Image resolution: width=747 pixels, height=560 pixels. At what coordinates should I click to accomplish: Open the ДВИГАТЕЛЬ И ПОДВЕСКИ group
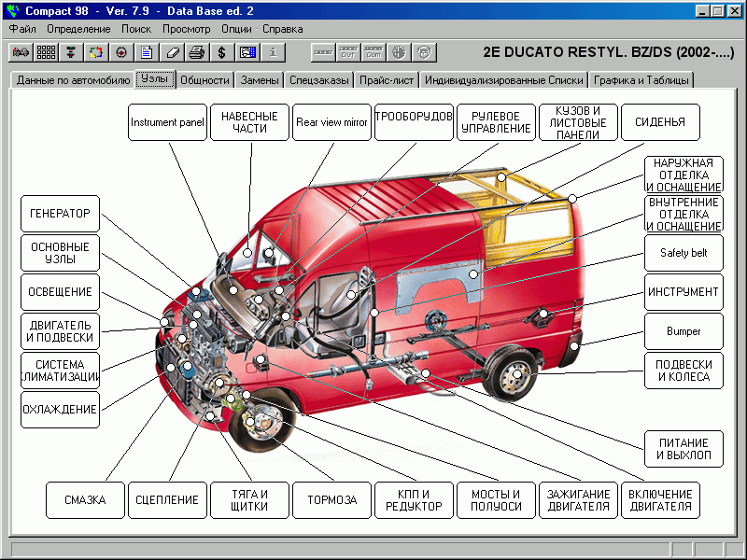(60, 331)
